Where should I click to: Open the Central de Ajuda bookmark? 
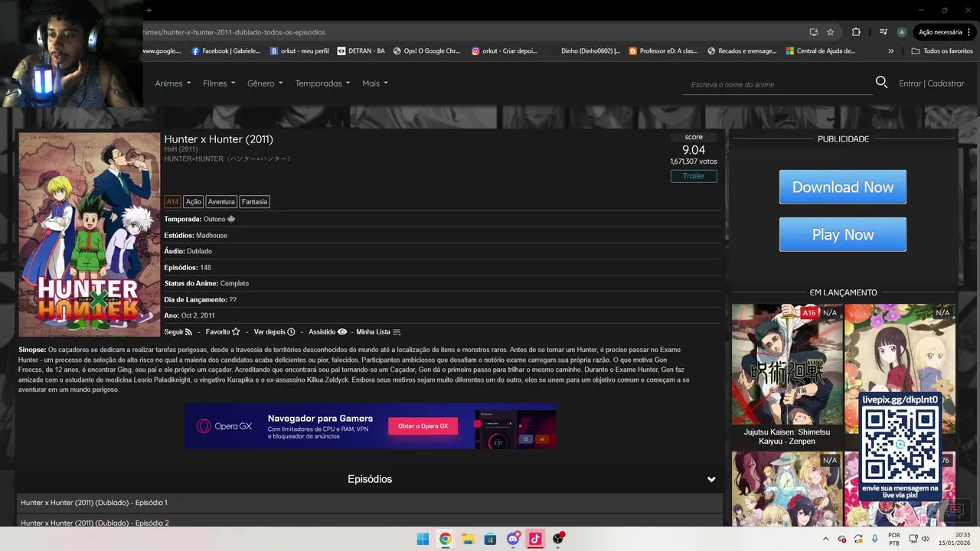pyautogui.click(x=820, y=51)
